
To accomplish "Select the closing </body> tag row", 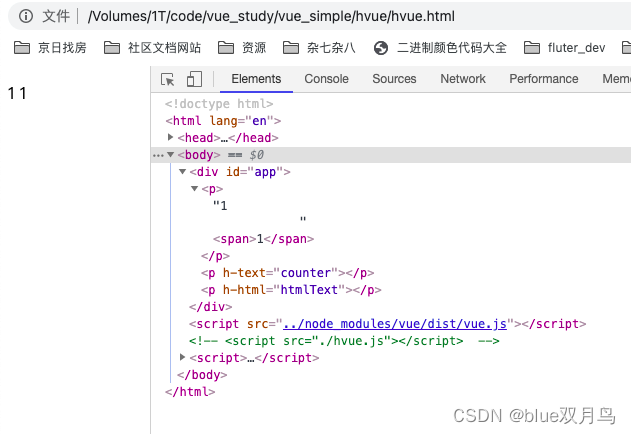I will [202, 375].
